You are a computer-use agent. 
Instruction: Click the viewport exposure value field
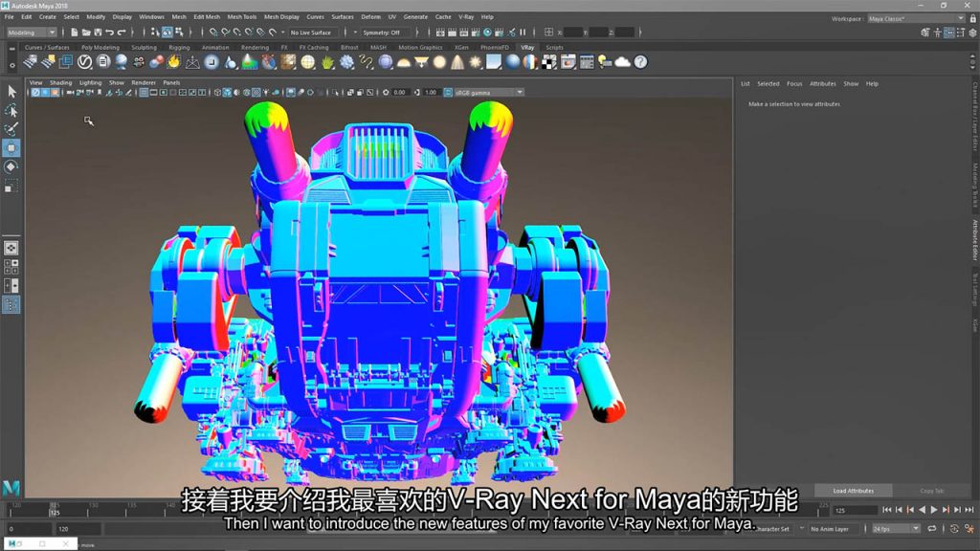pyautogui.click(x=399, y=93)
